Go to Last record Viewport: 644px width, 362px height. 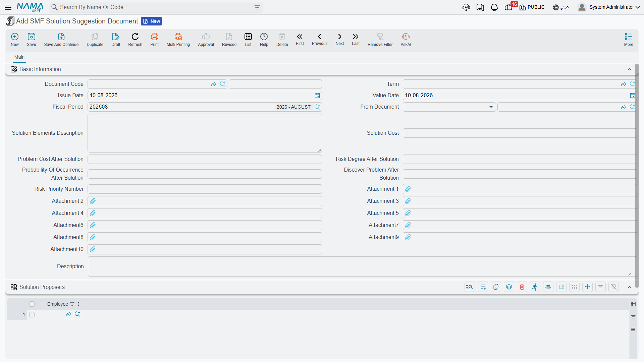[356, 39]
